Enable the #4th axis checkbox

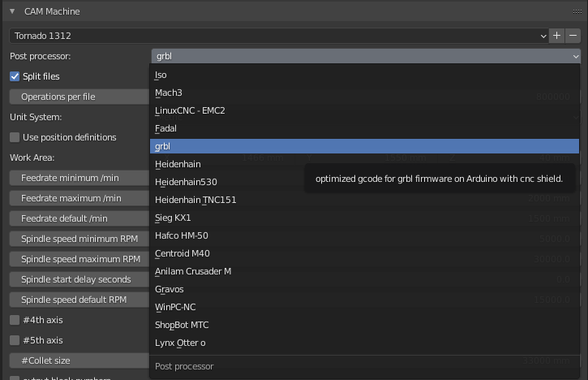point(15,320)
